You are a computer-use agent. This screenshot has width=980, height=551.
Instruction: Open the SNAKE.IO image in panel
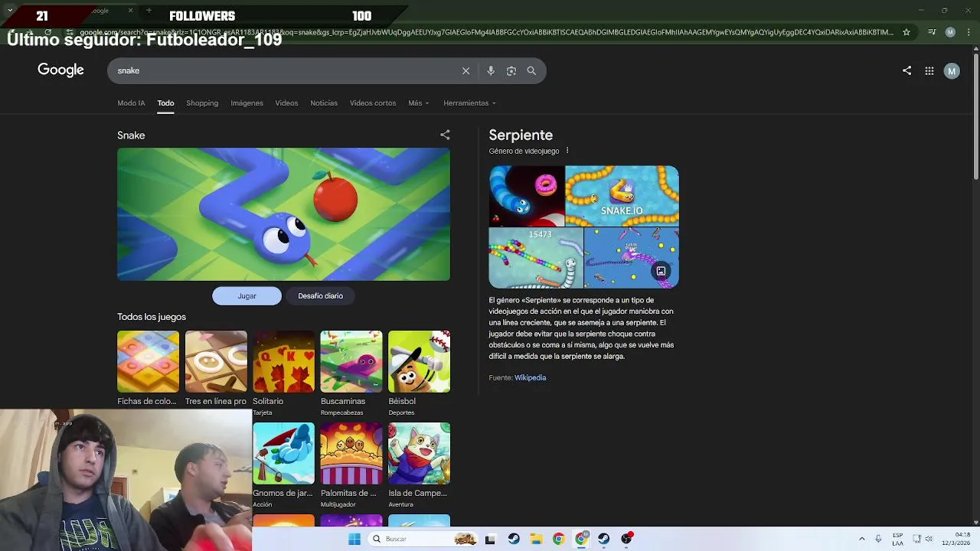(x=622, y=196)
